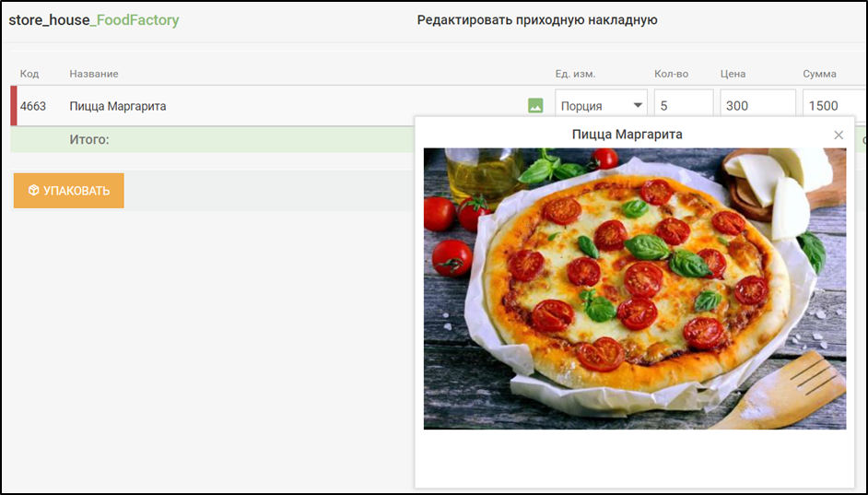Click the pizza photo in the popup
Image resolution: width=868 pixels, height=495 pixels.
click(x=634, y=289)
